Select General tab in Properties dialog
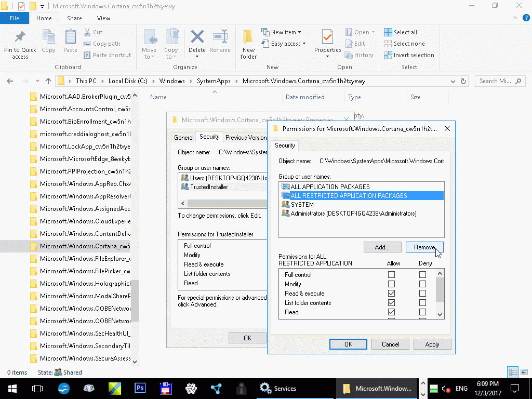This screenshot has width=532, height=399. [183, 137]
